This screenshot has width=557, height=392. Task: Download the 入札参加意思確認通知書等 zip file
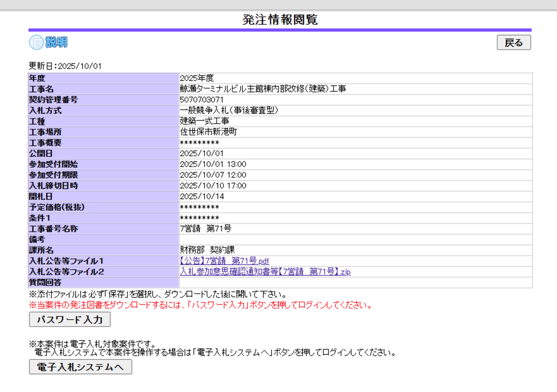coord(265,272)
